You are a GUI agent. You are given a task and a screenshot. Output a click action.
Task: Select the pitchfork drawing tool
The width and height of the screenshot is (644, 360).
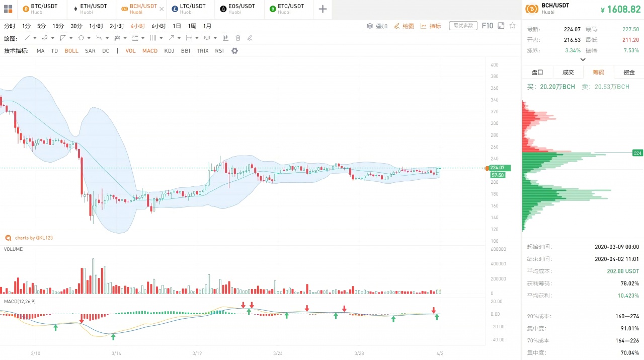tap(117, 38)
